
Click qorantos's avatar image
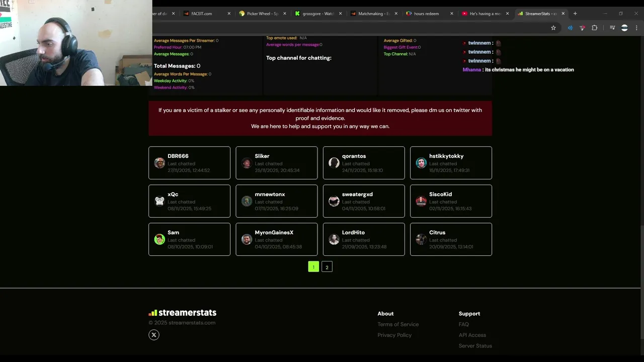click(334, 163)
